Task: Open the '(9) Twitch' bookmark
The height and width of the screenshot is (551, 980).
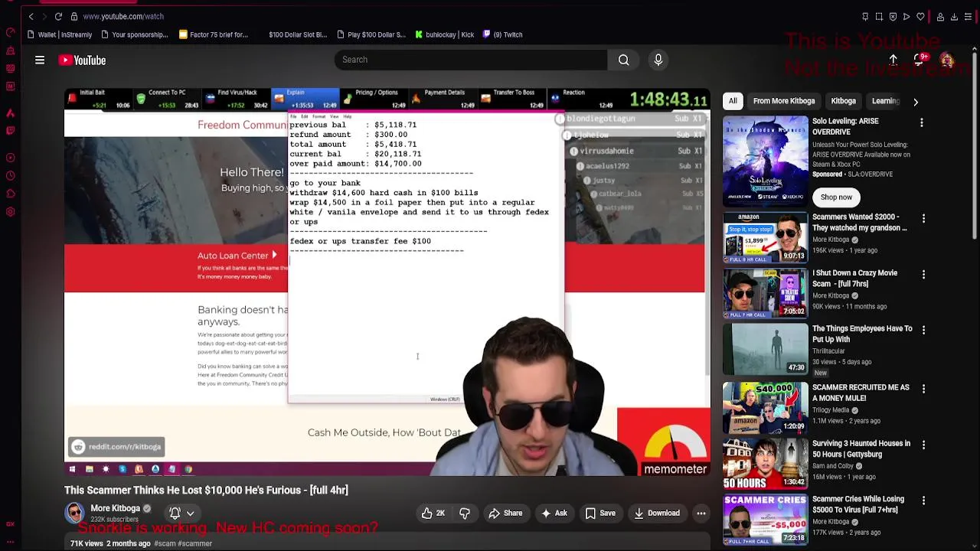Action: pyautogui.click(x=503, y=34)
